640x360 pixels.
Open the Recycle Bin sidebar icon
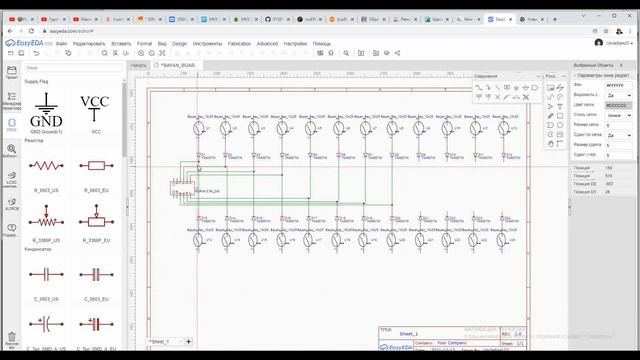[11, 340]
